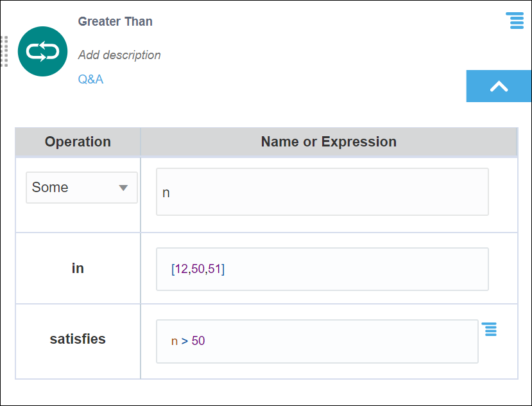Focus the name field containing "n"
Screen dimensions: 532x406
click(322, 192)
